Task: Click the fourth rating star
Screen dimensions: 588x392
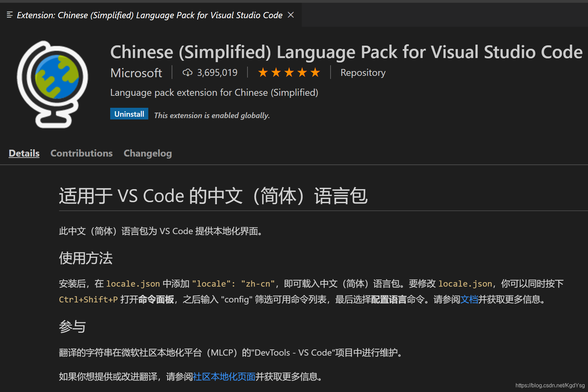Action: point(302,72)
